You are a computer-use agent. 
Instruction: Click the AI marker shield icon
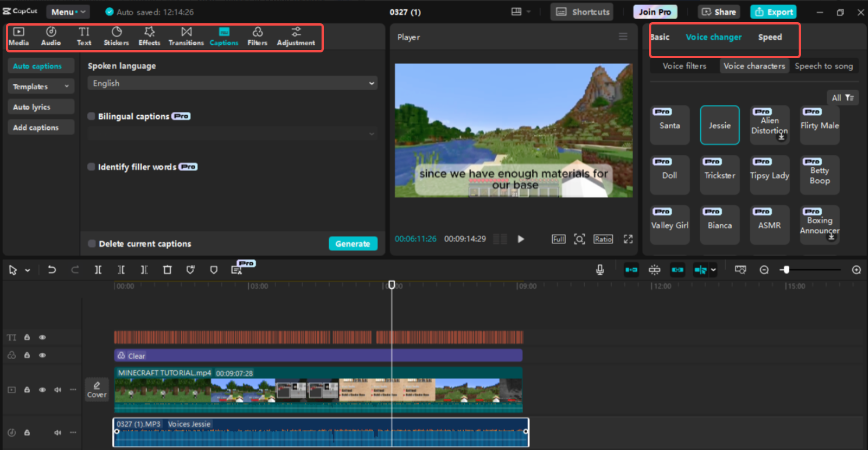click(190, 270)
